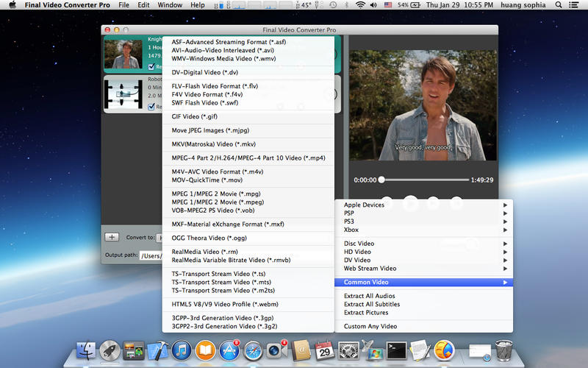Click the plus button to add files
588x368 pixels.
(x=112, y=237)
